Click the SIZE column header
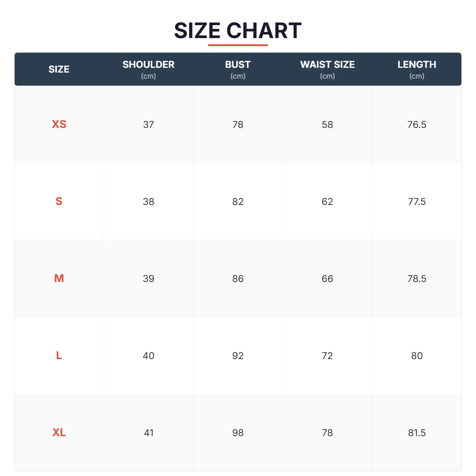Viewport: 476px width, 476px height. [x=59, y=69]
